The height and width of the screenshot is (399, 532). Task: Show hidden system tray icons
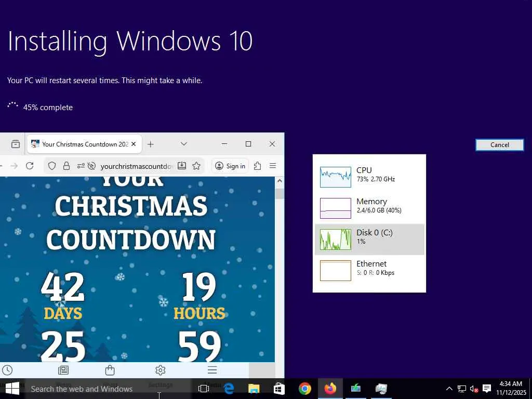point(449,389)
